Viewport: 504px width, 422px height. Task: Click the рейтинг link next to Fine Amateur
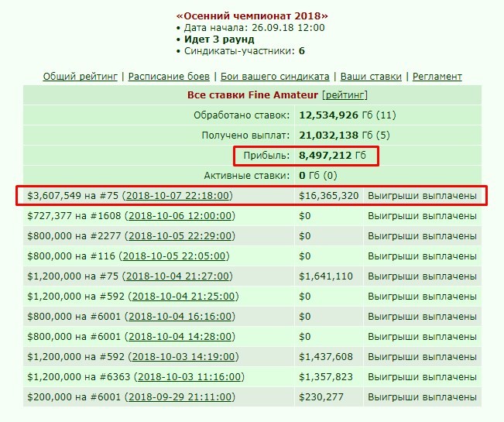point(345,95)
